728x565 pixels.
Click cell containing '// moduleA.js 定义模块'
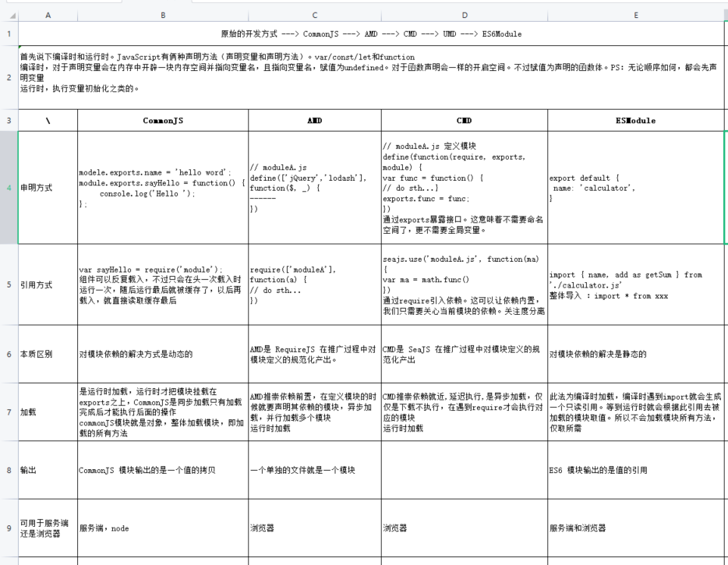click(465, 188)
